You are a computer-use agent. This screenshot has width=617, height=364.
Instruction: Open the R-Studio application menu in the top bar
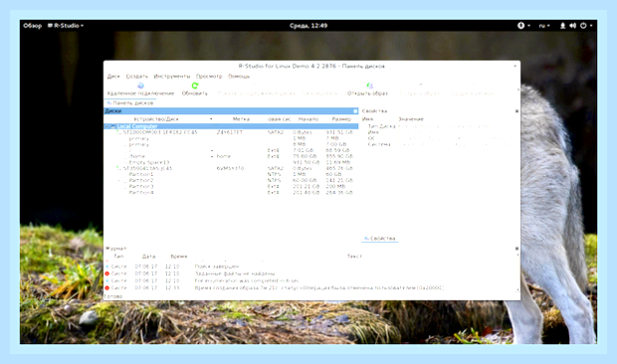pyautogui.click(x=66, y=26)
